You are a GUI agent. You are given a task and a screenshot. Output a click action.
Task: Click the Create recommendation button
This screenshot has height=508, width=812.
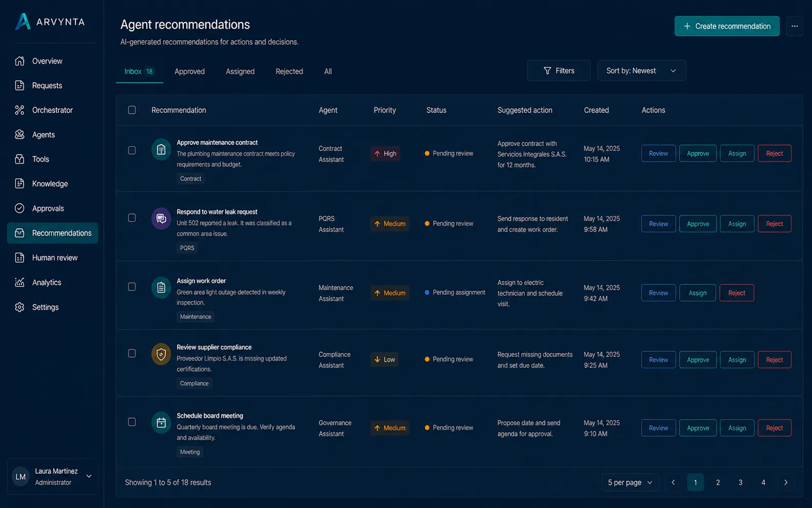[x=727, y=26]
